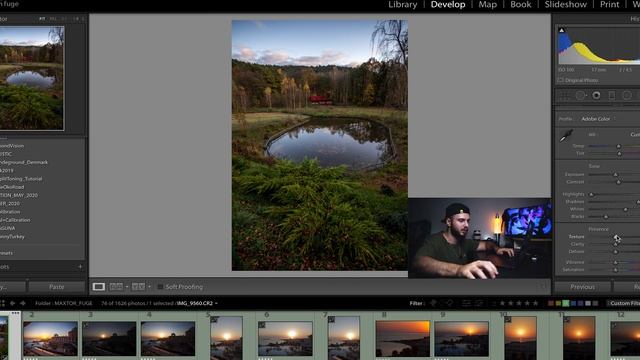This screenshot has width=640, height=360.
Task: Select filmstrip thumbnail number 6
Action: click(285, 339)
